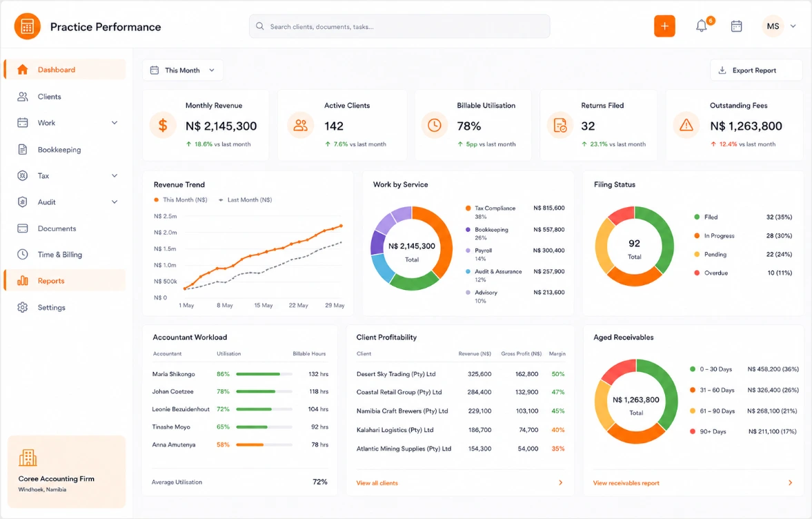Expand the Work menu chevron
The width and height of the screenshot is (812, 519).
coord(115,123)
